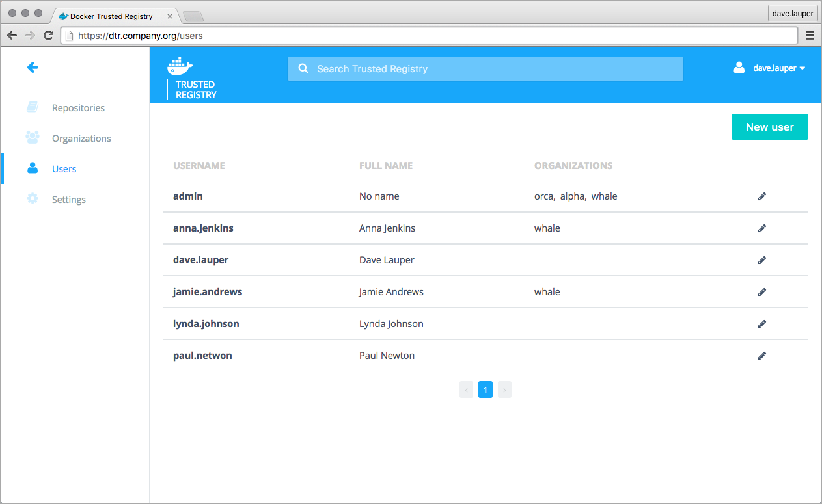Select Settings in the left navigation
The width and height of the screenshot is (822, 504).
point(68,200)
